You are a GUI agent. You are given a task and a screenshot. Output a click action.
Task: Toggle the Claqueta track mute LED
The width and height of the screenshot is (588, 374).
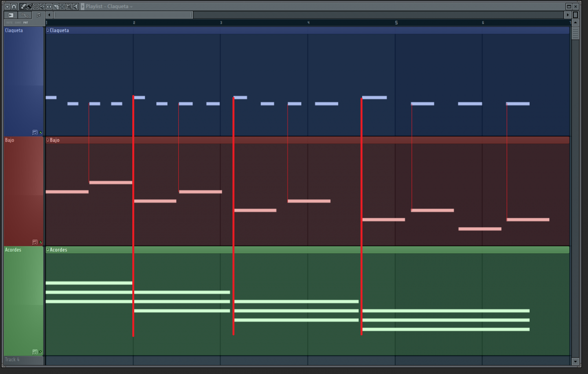(x=40, y=132)
